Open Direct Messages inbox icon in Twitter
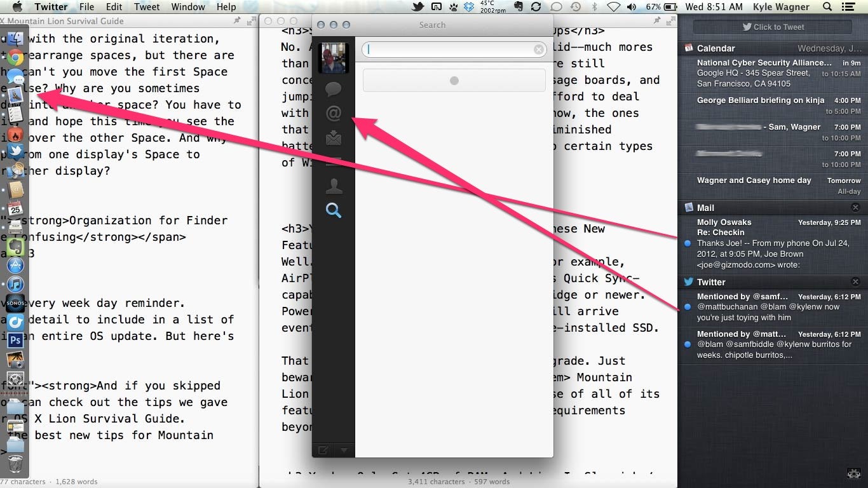 (x=334, y=137)
